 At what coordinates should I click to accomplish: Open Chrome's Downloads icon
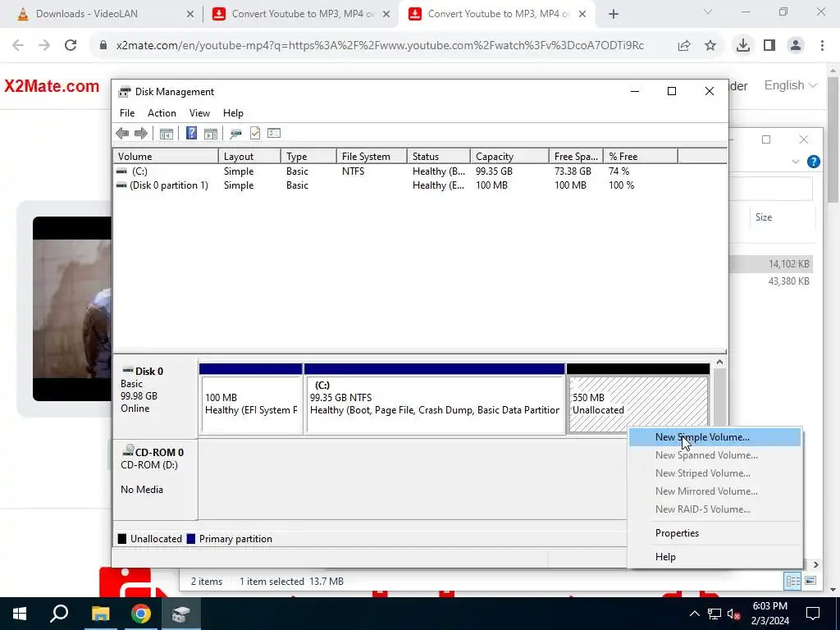(742, 46)
